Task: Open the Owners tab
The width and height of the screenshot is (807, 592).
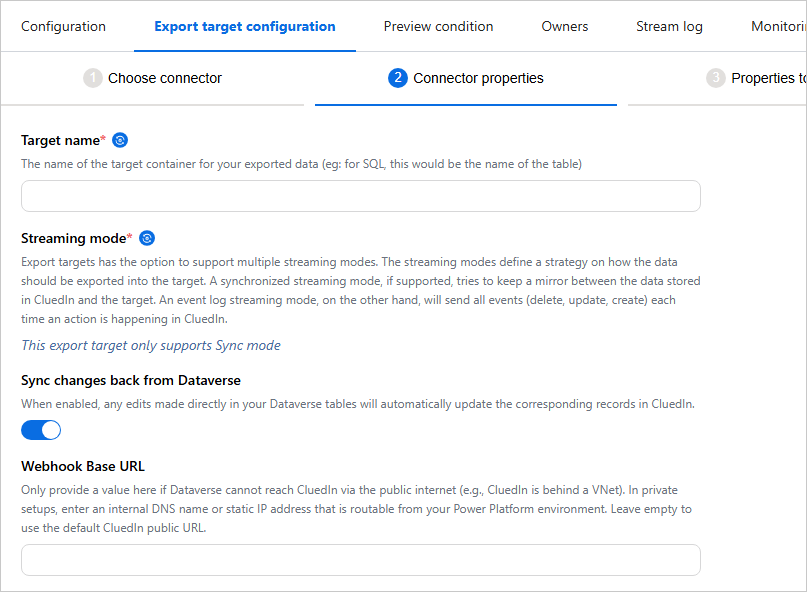Action: click(x=565, y=26)
